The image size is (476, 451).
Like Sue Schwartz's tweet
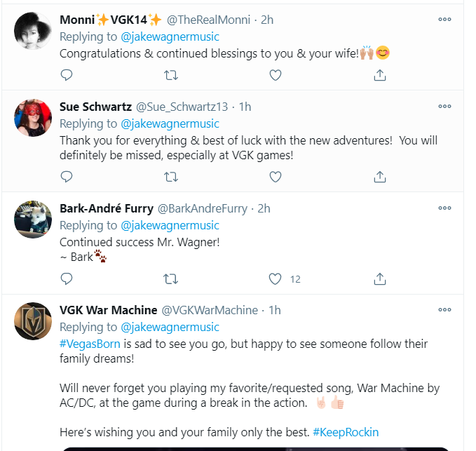tap(276, 177)
